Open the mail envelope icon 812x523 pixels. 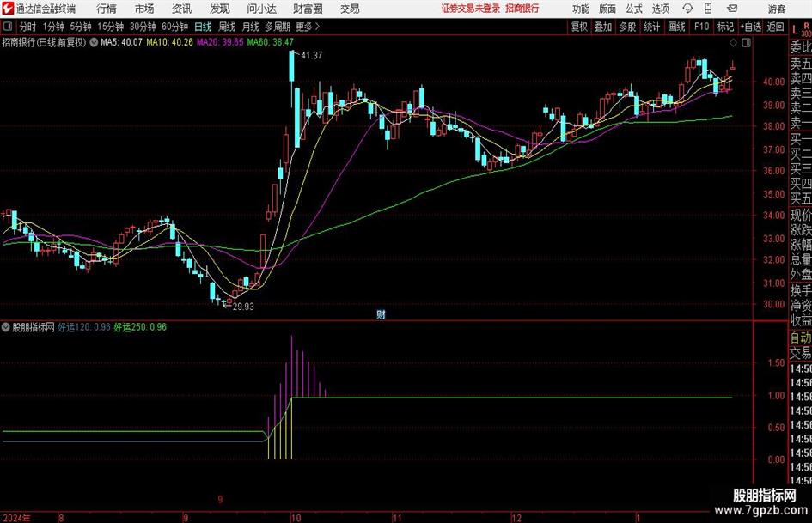[732, 9]
